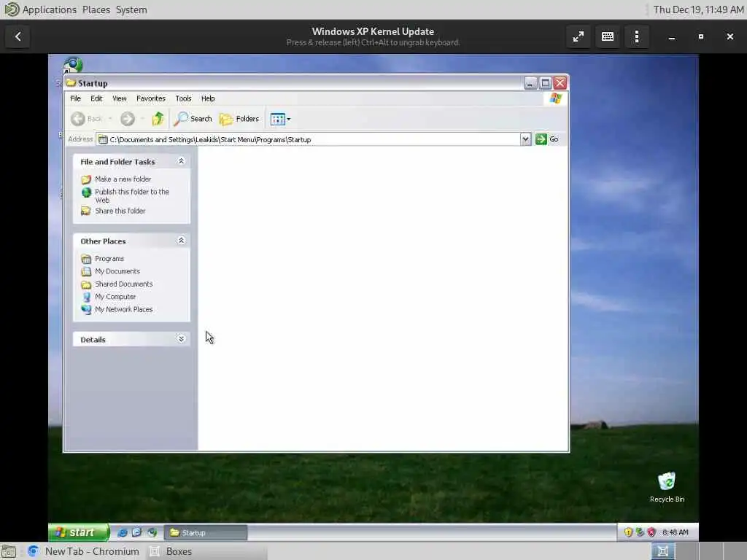The image size is (747, 560).
Task: Collapse File and Folder Tasks panel
Action: coord(181,161)
